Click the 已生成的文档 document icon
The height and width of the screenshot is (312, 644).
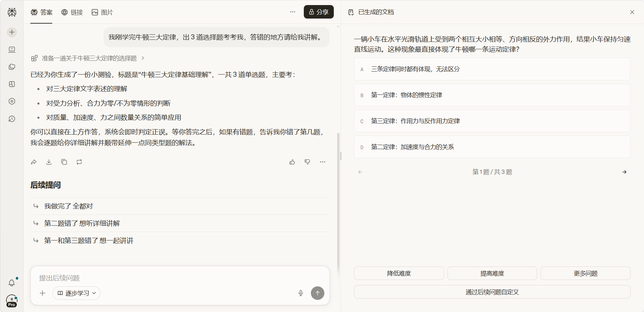click(351, 12)
